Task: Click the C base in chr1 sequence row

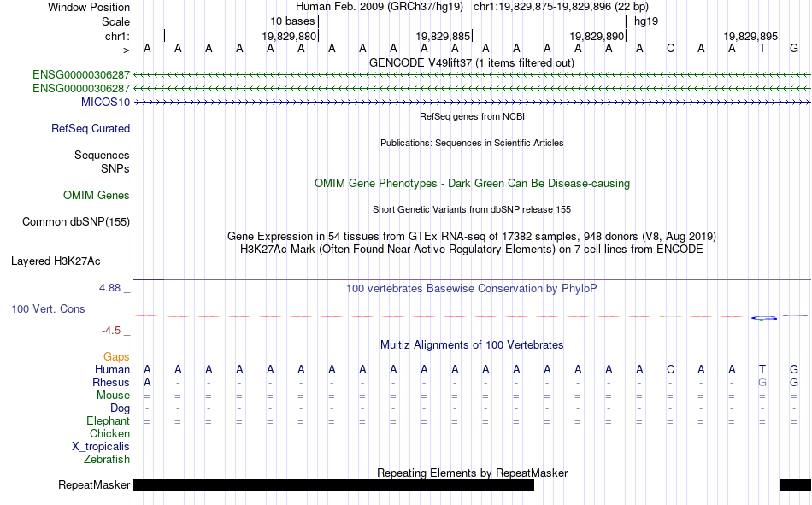Action: tap(670, 48)
